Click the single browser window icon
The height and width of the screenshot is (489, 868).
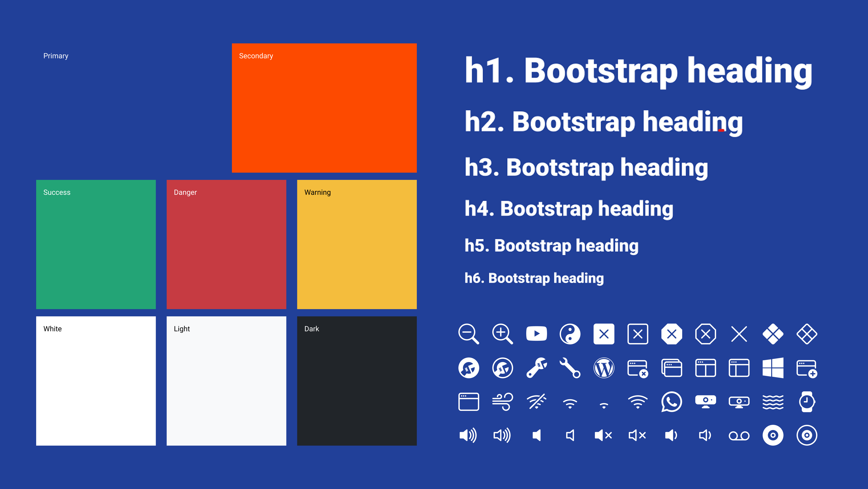tap(469, 402)
